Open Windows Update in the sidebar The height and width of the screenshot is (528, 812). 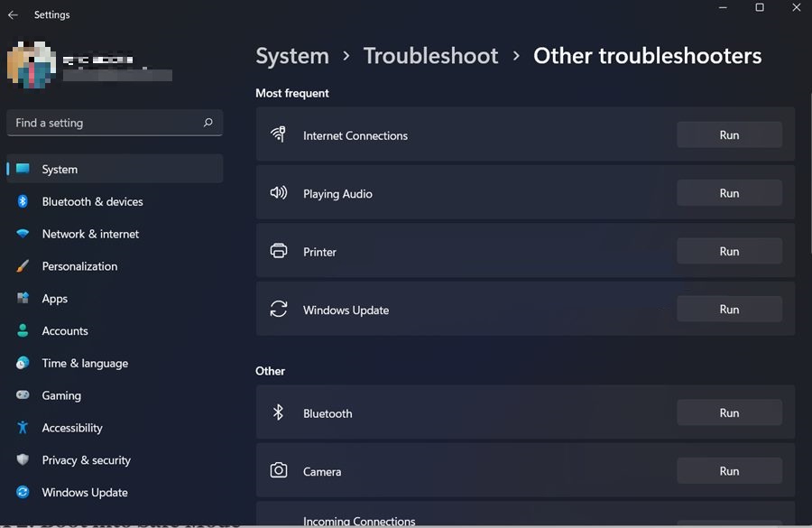coord(115,492)
